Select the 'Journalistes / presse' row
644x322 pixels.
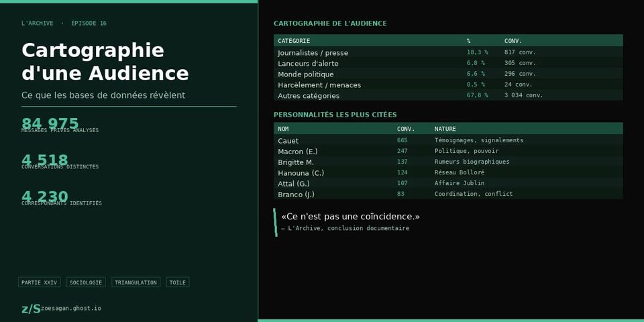tap(448, 52)
